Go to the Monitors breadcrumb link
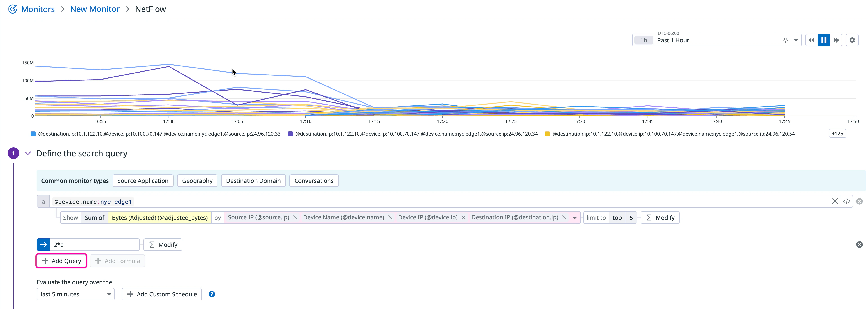 pos(38,9)
